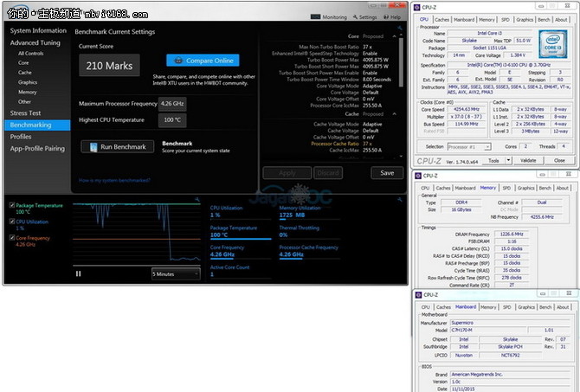The height and width of the screenshot is (392, 580).
Task: Open App-Profile Pairing in sidebar
Action: [37, 148]
